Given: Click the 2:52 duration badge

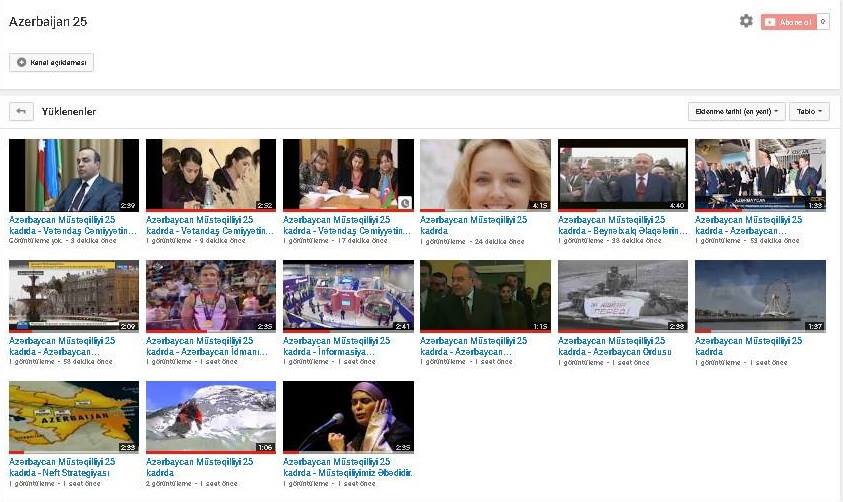Looking at the screenshot, I should (265, 205).
